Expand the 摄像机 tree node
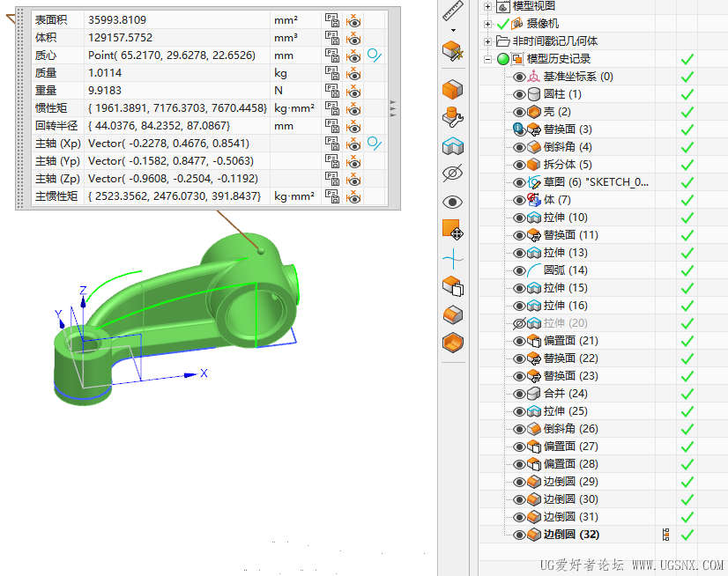The image size is (728, 576). [487, 24]
